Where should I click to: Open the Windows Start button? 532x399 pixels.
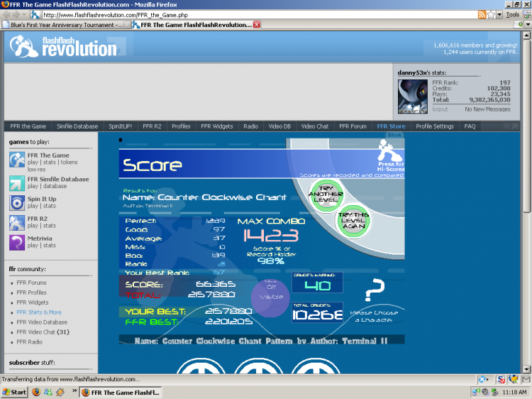point(14,392)
